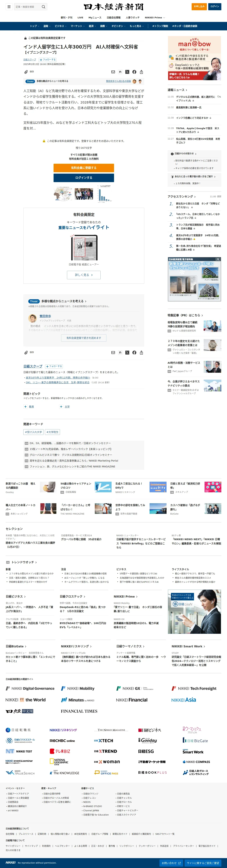227x868 pixels.
Task: Expand the NIKKEI Prime header dropdown
Action: pos(155,17)
